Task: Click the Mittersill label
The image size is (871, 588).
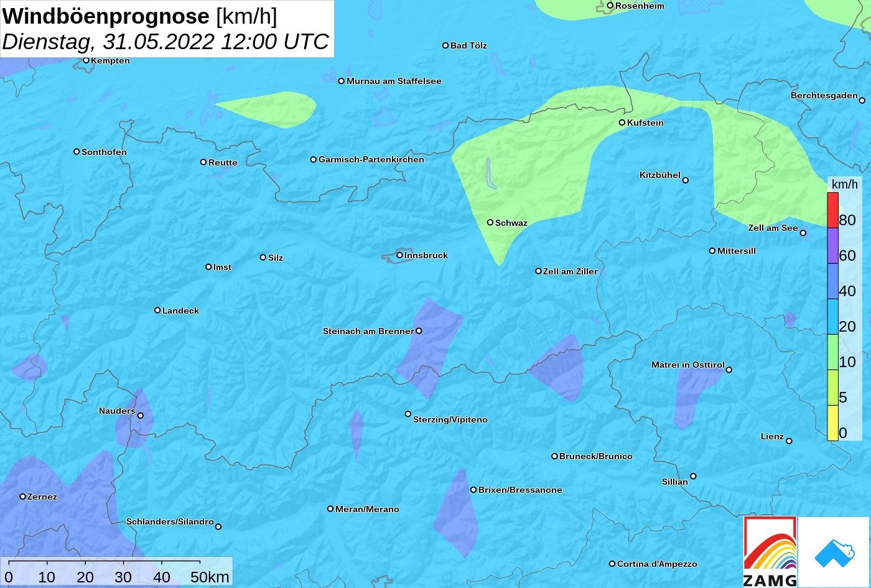Action: coord(737,251)
